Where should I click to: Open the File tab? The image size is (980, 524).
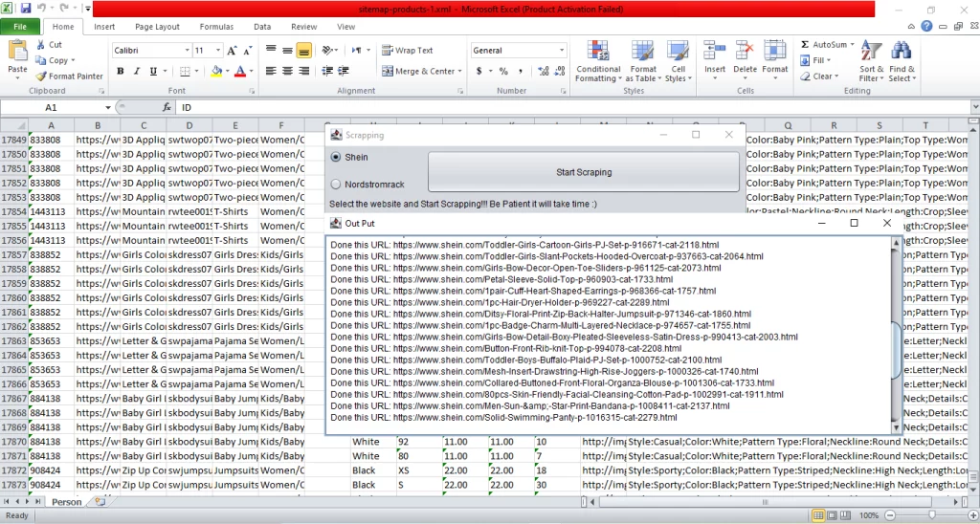tap(20, 27)
